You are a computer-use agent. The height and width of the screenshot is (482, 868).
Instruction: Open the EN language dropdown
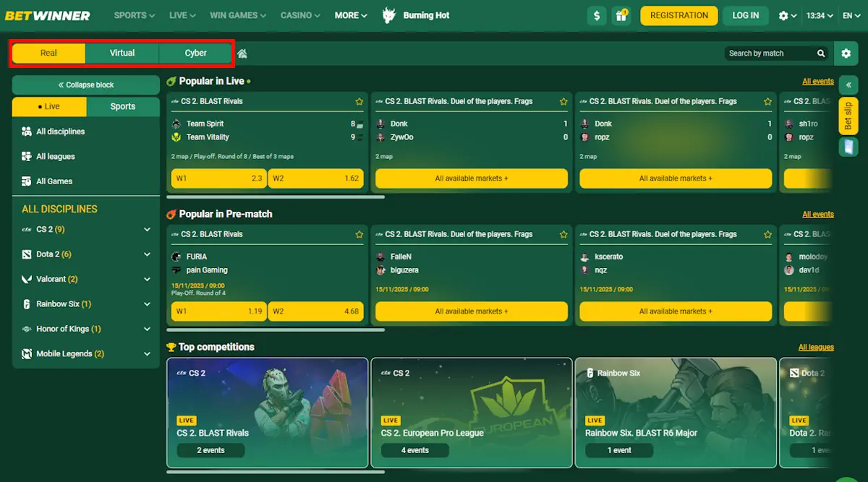(x=851, y=15)
